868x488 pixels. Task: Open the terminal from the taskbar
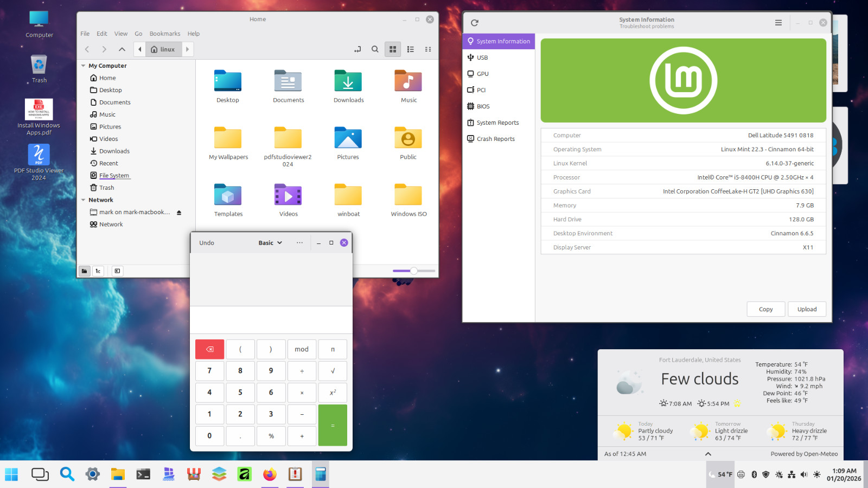pyautogui.click(x=143, y=474)
